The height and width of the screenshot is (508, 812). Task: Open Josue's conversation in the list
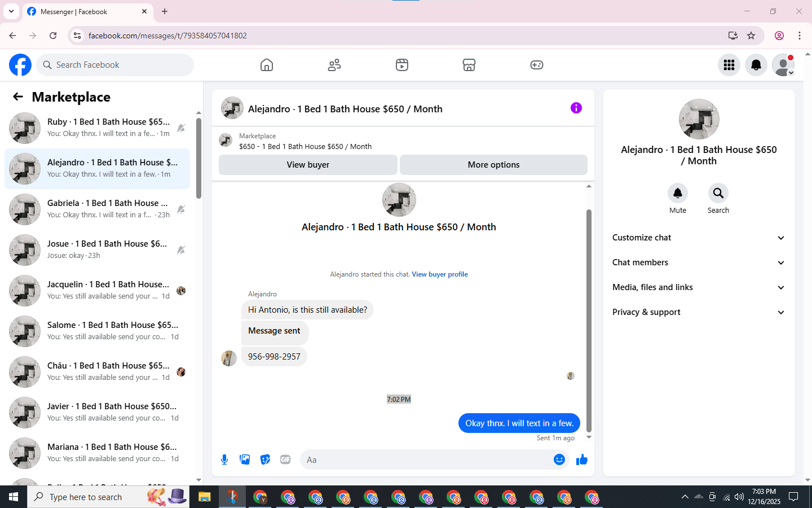coord(97,250)
